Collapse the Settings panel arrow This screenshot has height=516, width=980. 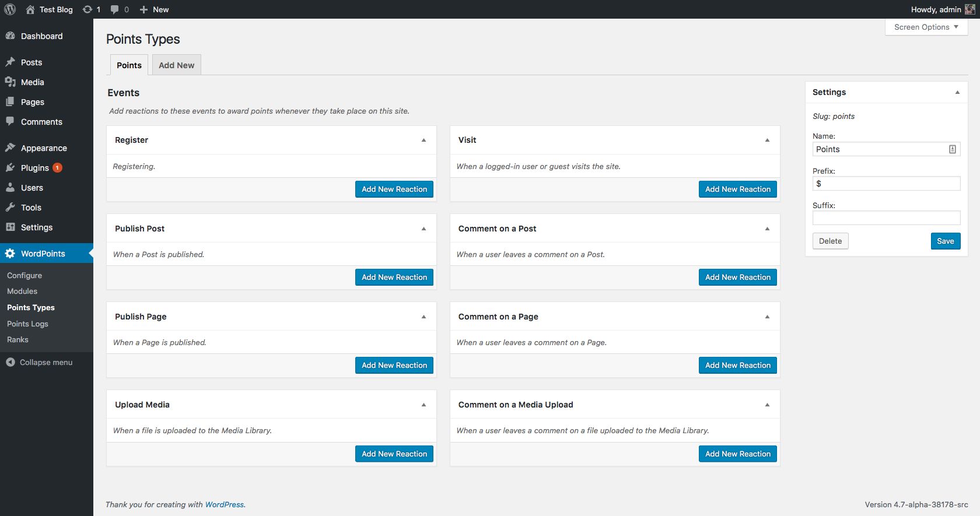pos(957,92)
